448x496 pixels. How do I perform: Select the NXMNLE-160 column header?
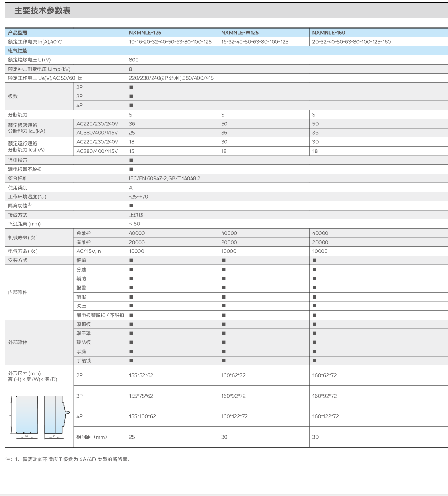point(329,33)
